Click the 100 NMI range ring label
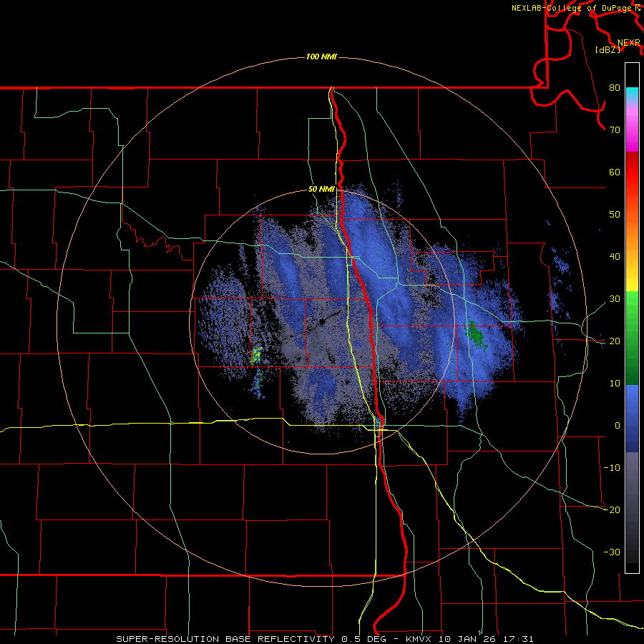The width and height of the screenshot is (644, 644). [x=321, y=57]
